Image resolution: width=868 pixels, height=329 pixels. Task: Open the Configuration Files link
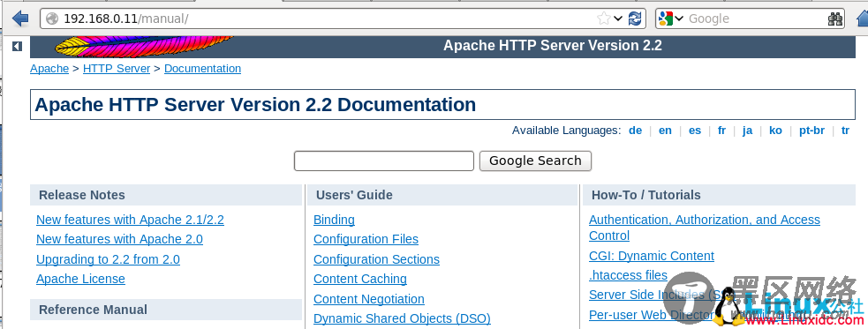coord(366,239)
